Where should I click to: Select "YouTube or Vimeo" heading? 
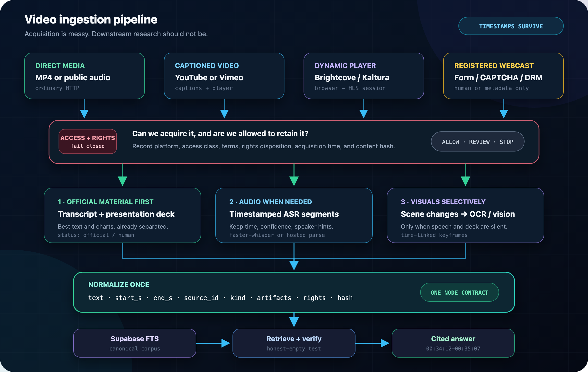click(x=209, y=78)
